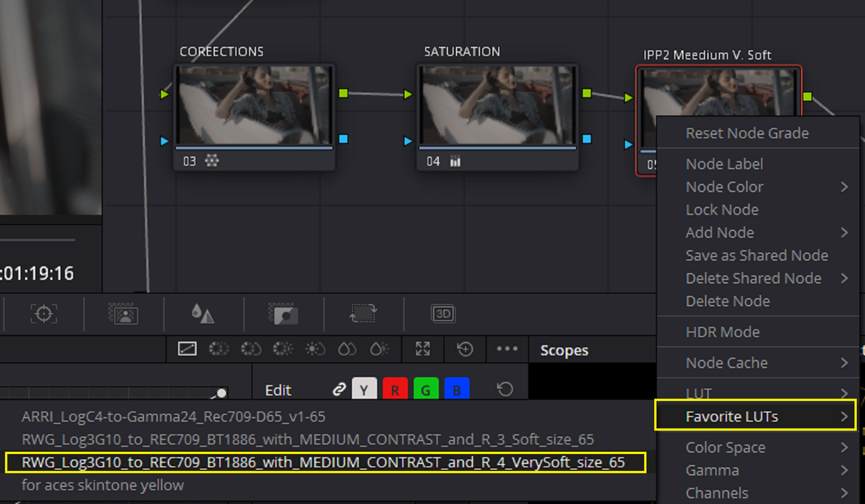Click the Edit label in curves panel
865x504 pixels.
pos(278,390)
